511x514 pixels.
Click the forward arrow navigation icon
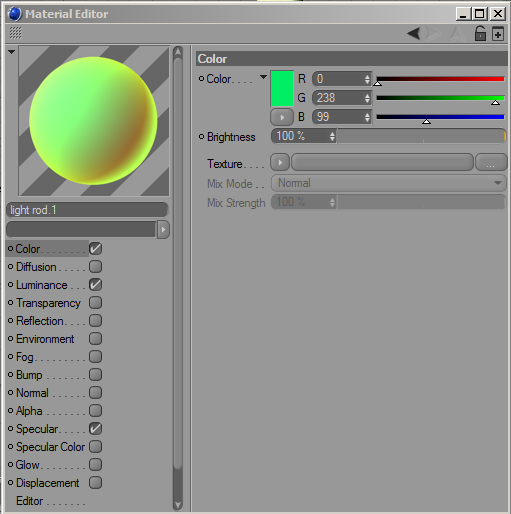point(433,33)
